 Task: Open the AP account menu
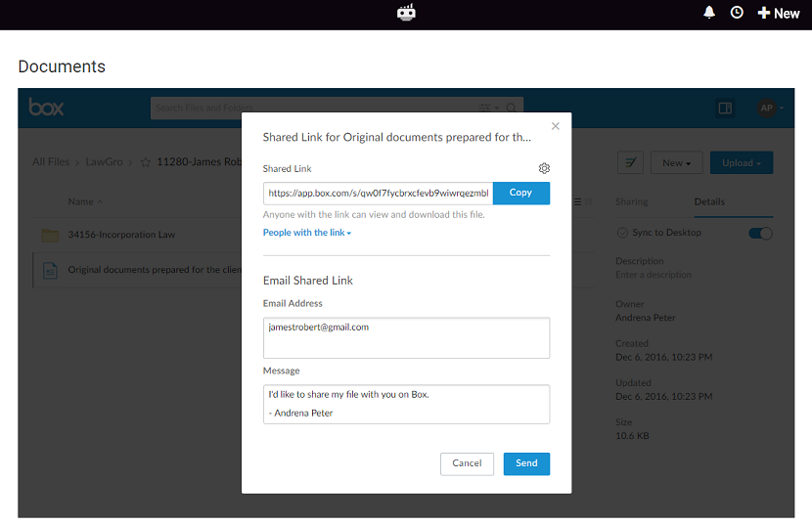770,108
